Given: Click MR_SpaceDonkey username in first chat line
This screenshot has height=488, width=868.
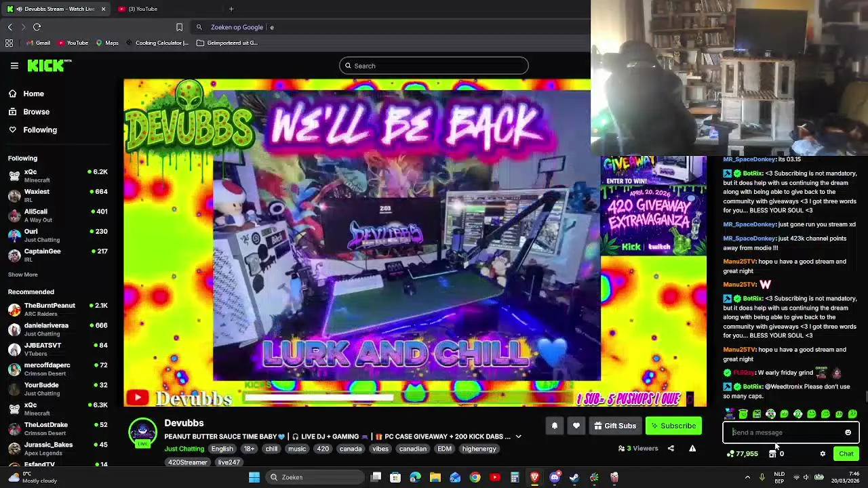Looking at the screenshot, I should 749,159.
